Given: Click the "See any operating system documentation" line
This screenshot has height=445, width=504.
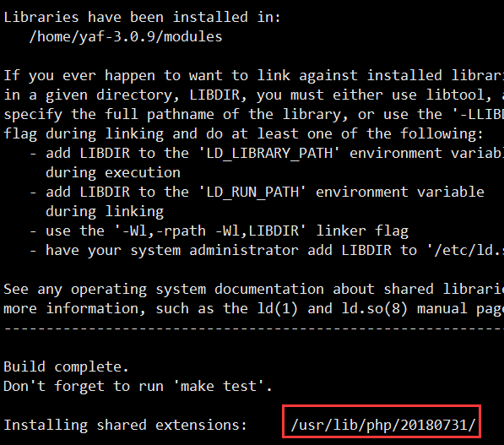Looking at the screenshot, I should point(254,290).
